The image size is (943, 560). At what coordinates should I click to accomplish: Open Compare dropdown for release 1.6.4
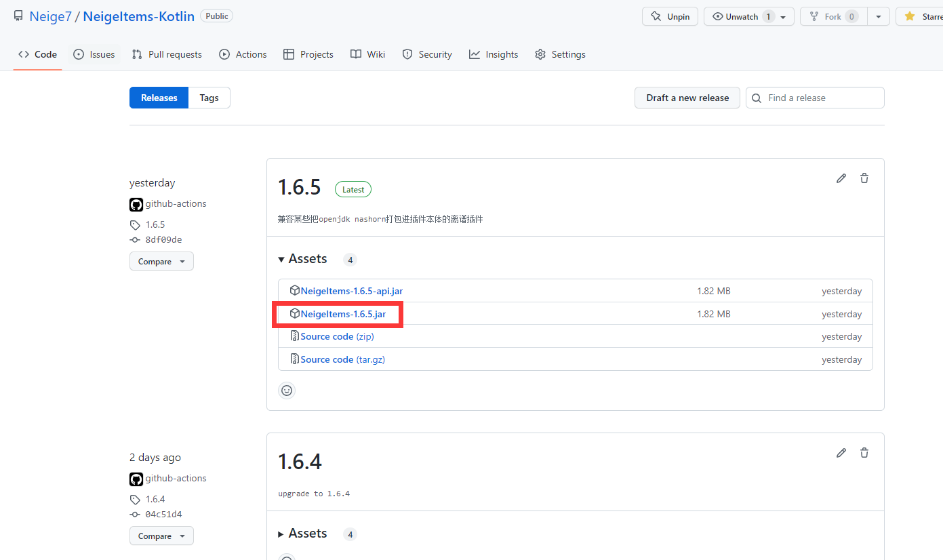click(x=161, y=536)
